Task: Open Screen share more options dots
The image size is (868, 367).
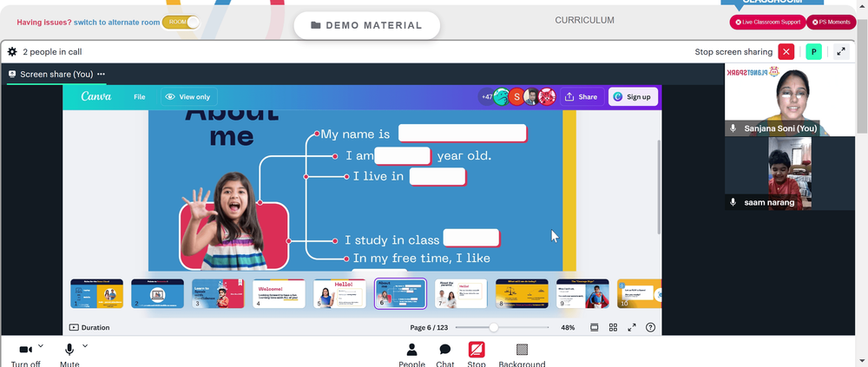Action: click(x=101, y=74)
